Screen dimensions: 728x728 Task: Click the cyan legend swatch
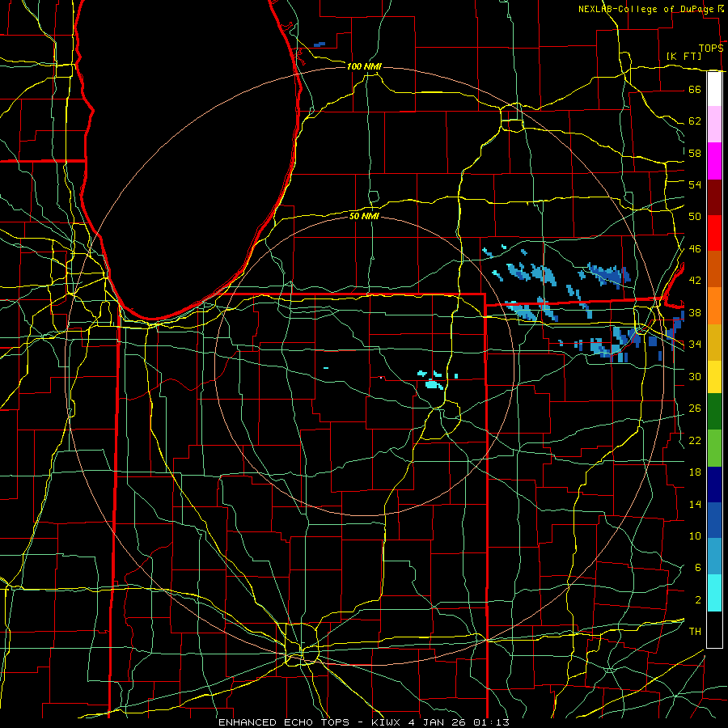click(714, 593)
